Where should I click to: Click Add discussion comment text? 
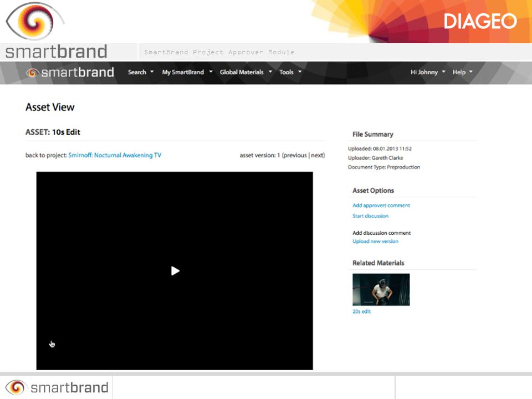coord(381,233)
